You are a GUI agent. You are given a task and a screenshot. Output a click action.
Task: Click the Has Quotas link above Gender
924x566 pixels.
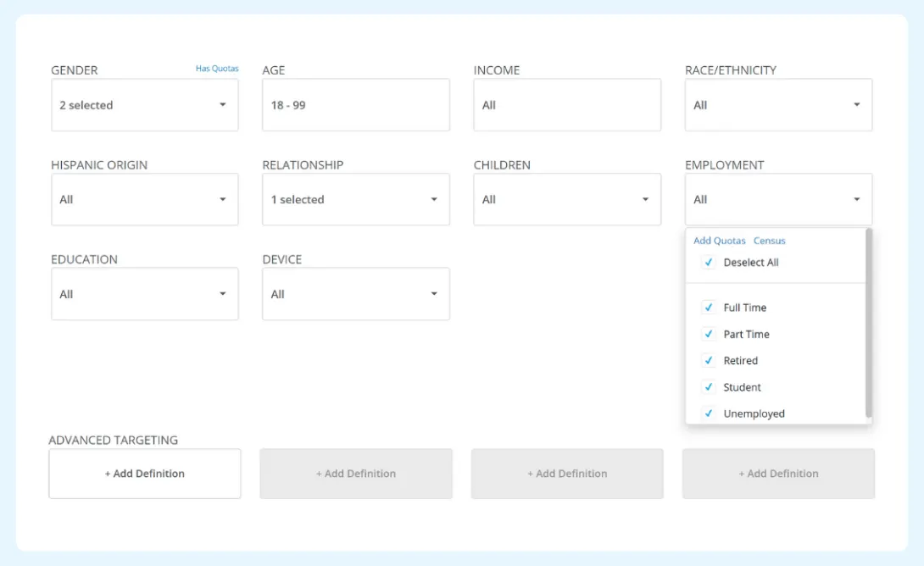pos(218,69)
